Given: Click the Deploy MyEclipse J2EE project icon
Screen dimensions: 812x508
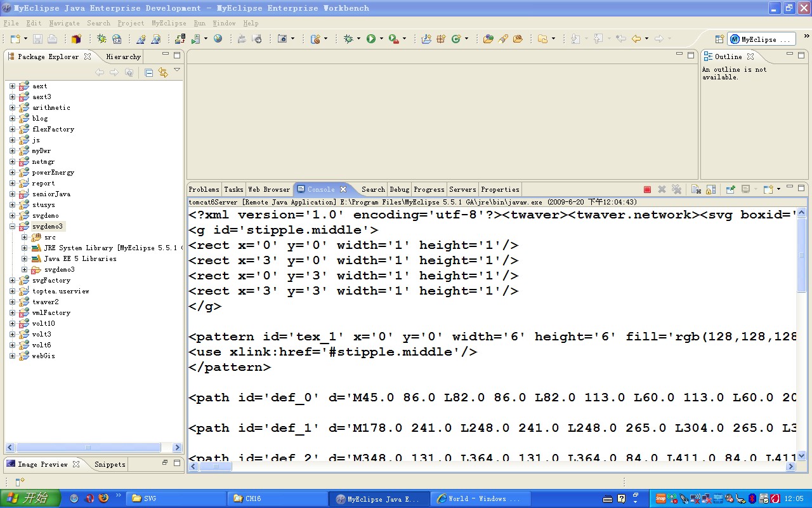Looking at the screenshot, I should [x=180, y=39].
